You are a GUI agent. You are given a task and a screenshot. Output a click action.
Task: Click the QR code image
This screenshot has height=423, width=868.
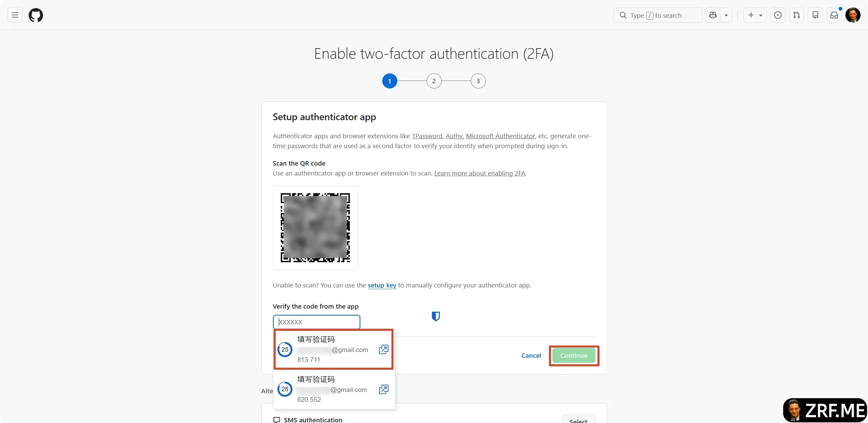pos(315,228)
